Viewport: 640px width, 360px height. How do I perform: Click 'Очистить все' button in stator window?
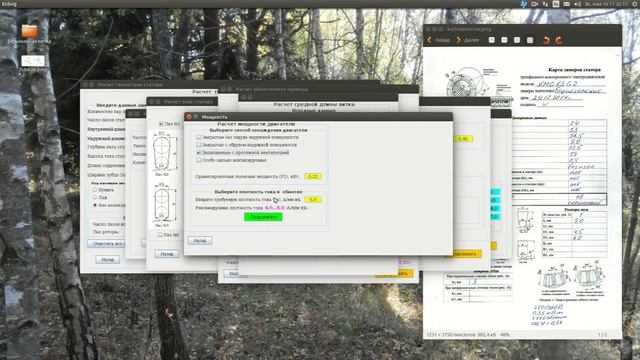(x=107, y=244)
